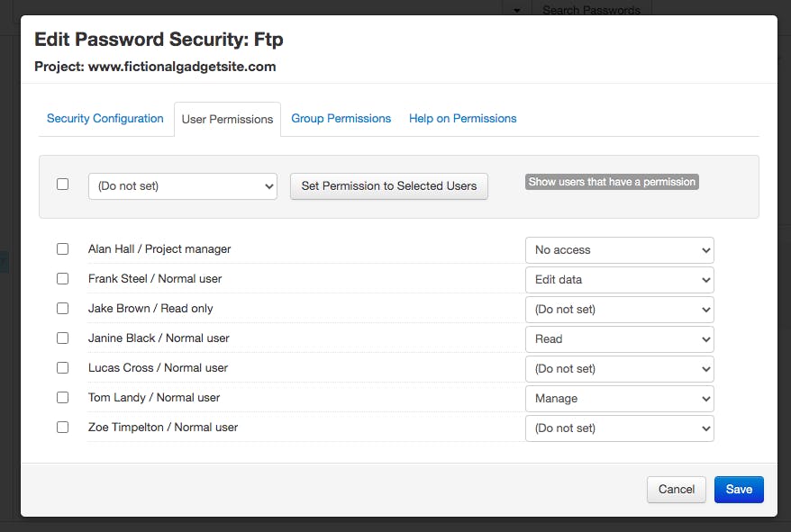Tick the Zoe Timpelton checkbox
The width and height of the screenshot is (791, 532).
pos(62,427)
